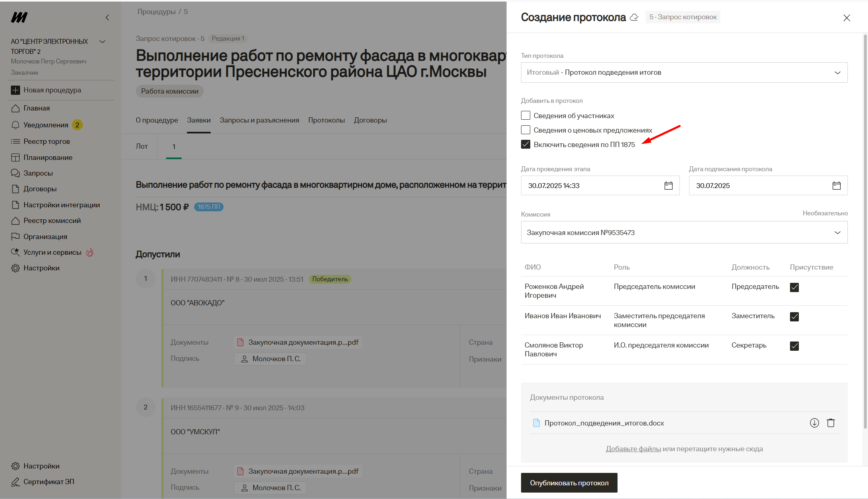Switch to the Протоколы tab
This screenshot has height=499, width=868.
point(326,120)
